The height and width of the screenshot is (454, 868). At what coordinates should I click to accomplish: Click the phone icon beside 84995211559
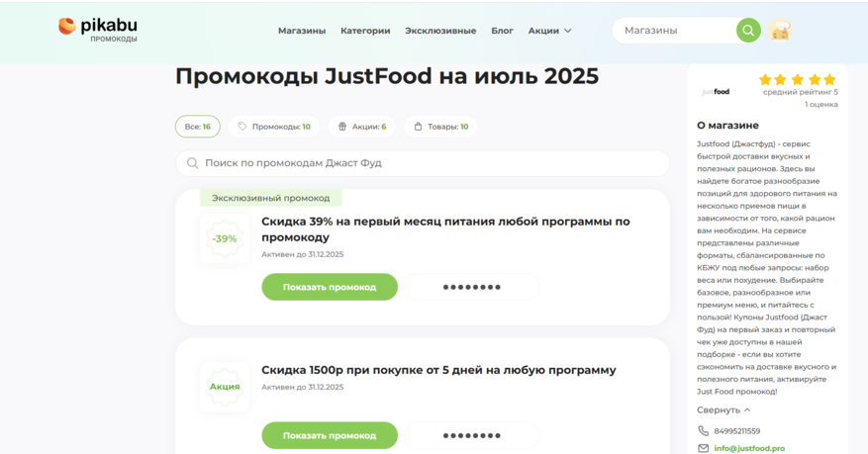pos(703,431)
